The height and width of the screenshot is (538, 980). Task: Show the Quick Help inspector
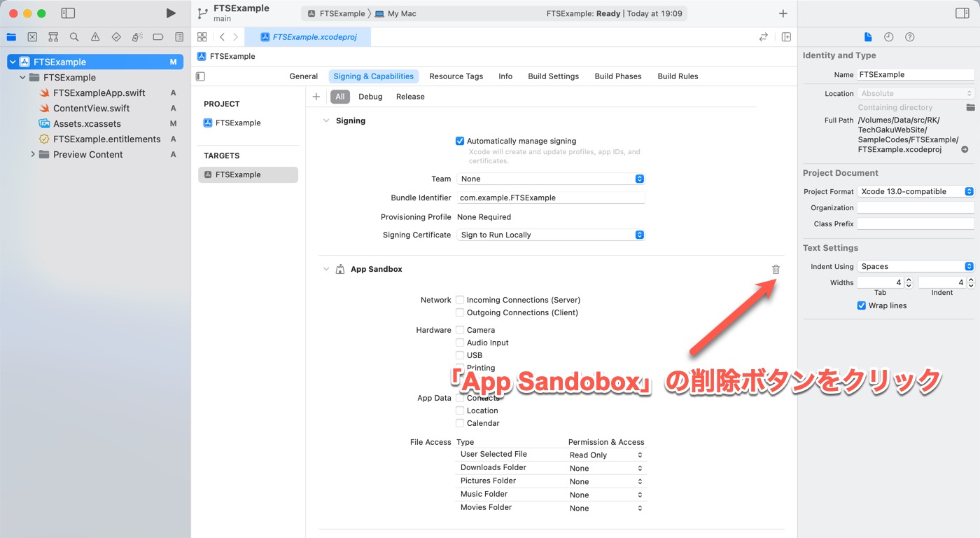coord(910,37)
